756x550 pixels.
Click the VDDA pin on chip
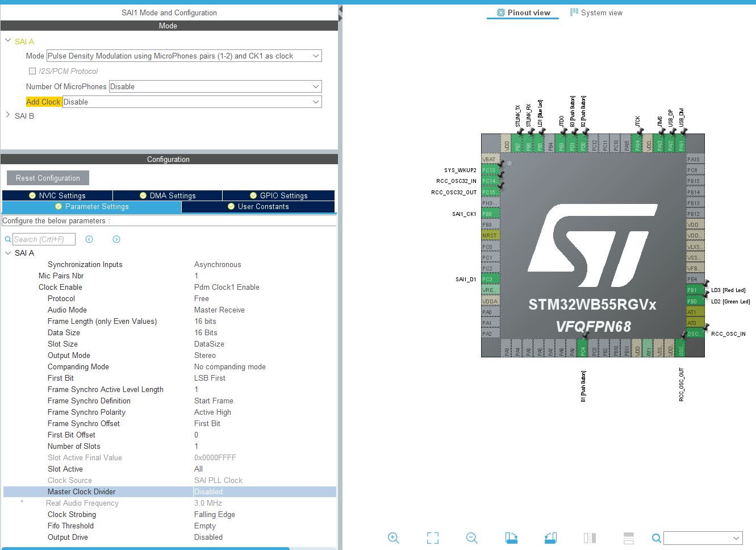pos(490,301)
